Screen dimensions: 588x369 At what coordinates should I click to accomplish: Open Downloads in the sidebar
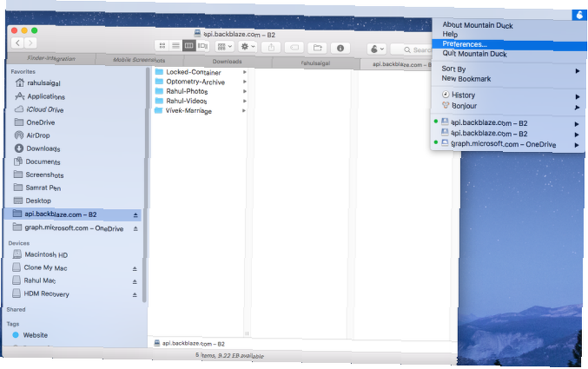[x=37, y=149]
